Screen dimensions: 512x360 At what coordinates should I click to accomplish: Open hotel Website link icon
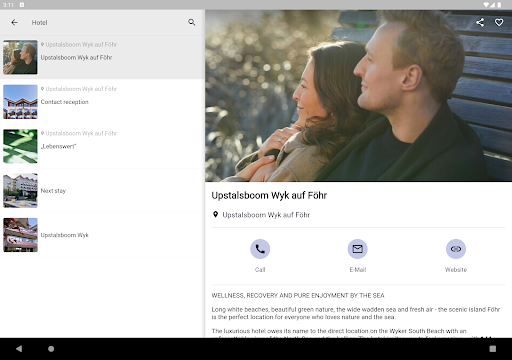(x=456, y=249)
